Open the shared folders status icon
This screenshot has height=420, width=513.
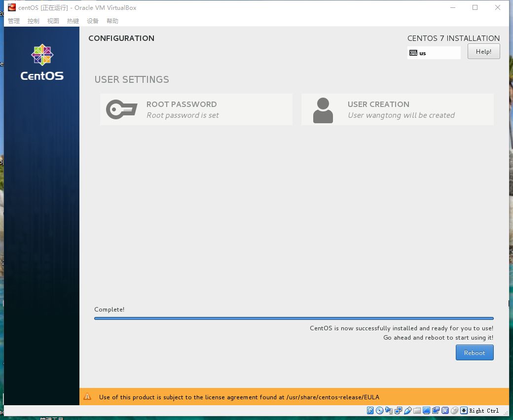417,410
